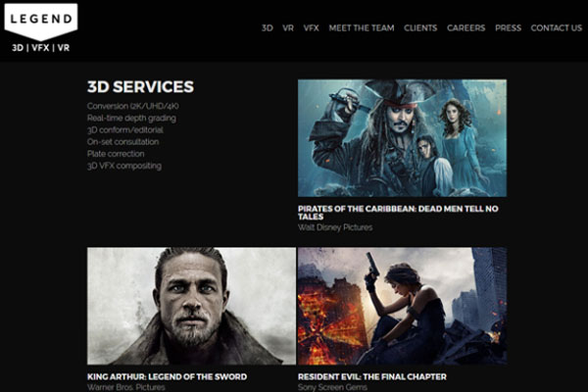Click the 3D | VFX | VR tagline under logo
588x392 pixels.
click(x=40, y=48)
